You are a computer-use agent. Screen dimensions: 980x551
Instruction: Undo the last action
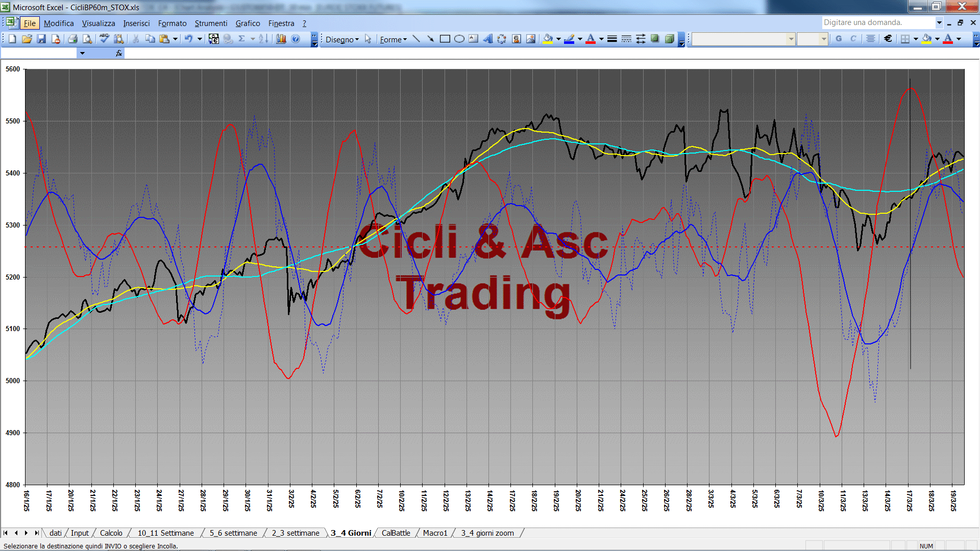click(x=189, y=39)
